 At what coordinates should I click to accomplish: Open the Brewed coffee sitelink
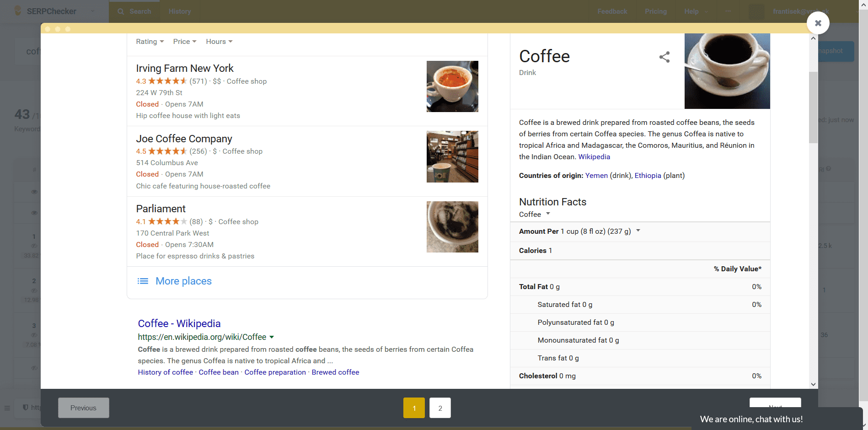click(335, 372)
